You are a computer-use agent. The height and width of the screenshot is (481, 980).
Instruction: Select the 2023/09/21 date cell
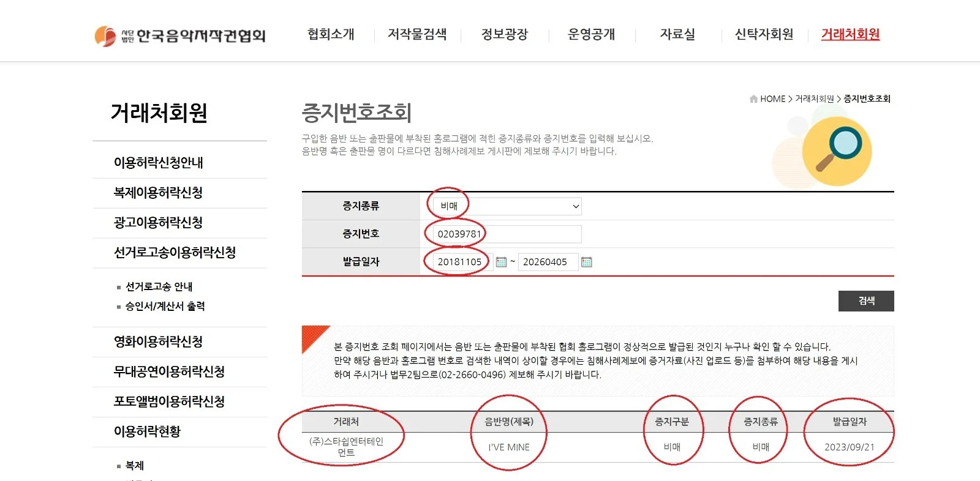[850, 447]
